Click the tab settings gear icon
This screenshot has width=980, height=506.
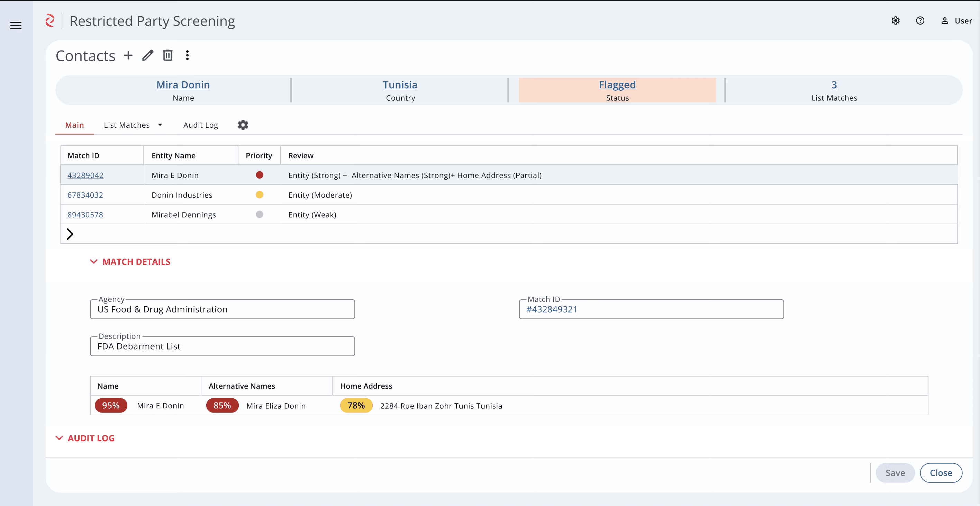(243, 125)
